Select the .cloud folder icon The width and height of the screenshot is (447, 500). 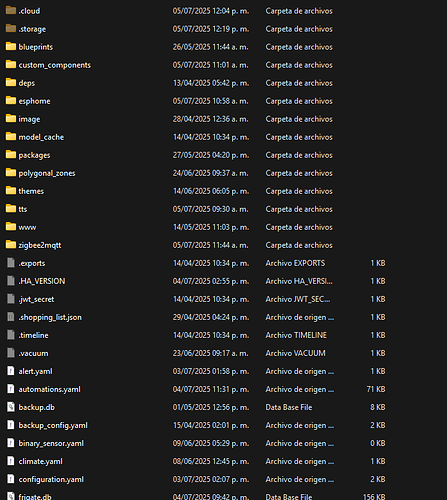[11, 11]
